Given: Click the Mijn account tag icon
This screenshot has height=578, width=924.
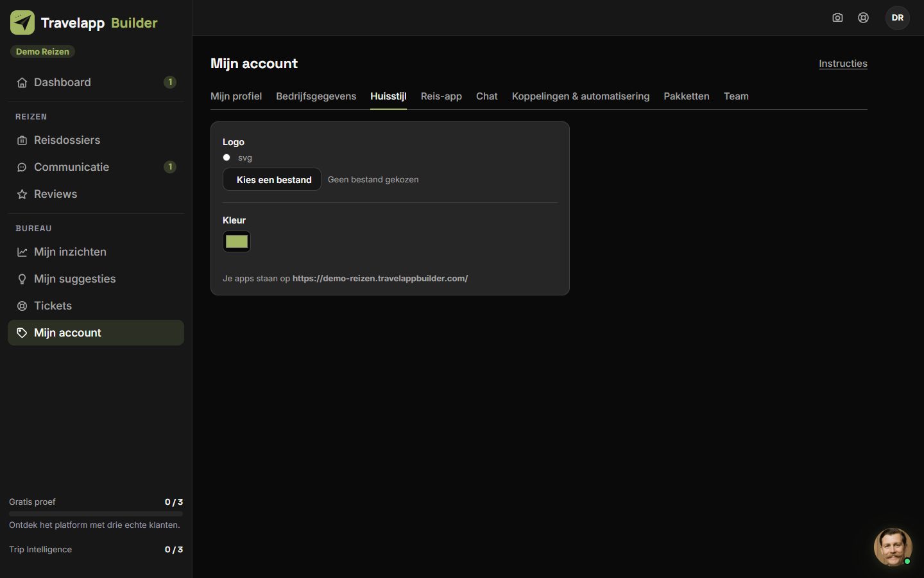Looking at the screenshot, I should point(22,333).
